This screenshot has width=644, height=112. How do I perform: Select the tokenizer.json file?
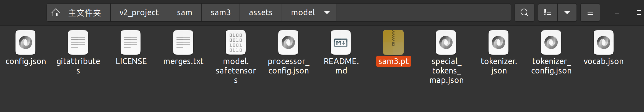(x=498, y=42)
